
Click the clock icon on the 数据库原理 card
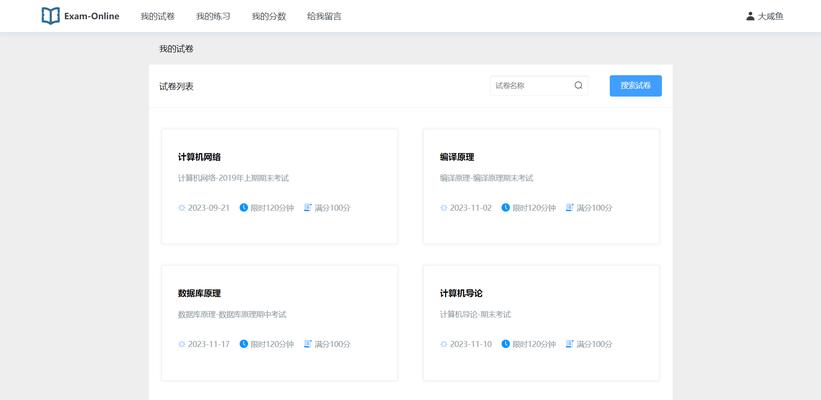[243, 343]
